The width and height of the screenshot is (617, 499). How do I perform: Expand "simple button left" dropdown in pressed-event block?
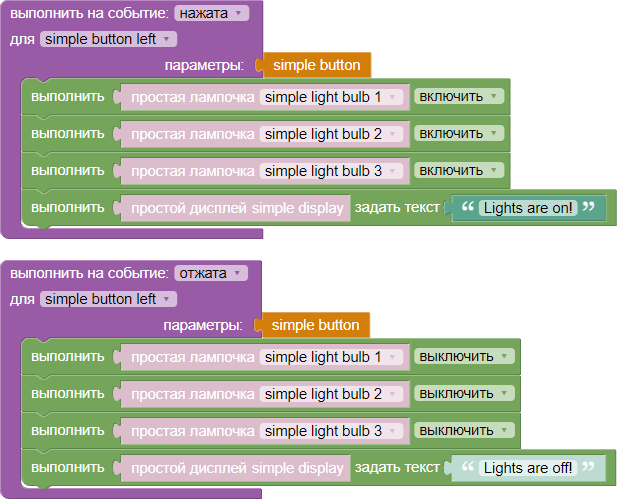pyautogui.click(x=108, y=39)
